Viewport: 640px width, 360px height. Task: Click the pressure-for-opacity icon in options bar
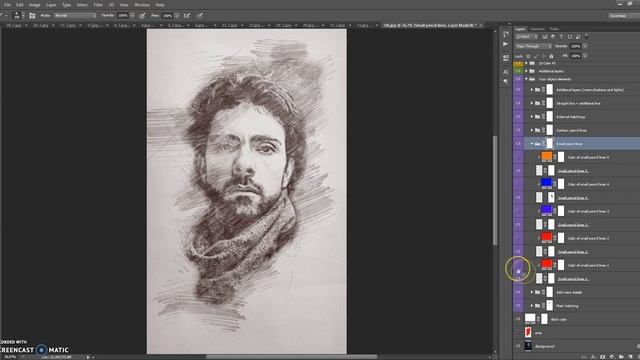tap(142, 16)
